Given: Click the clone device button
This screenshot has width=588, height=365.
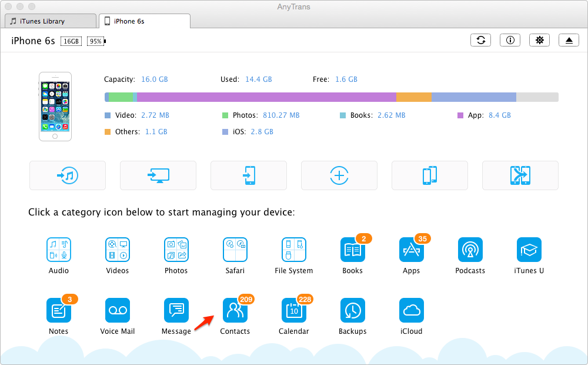Looking at the screenshot, I should tap(430, 175).
